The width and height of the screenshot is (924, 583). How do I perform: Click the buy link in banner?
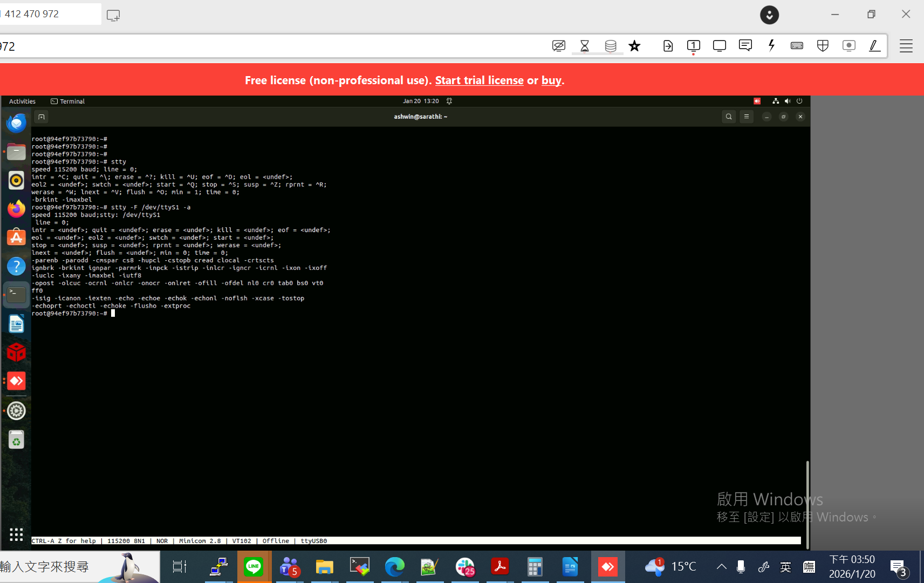coord(551,80)
